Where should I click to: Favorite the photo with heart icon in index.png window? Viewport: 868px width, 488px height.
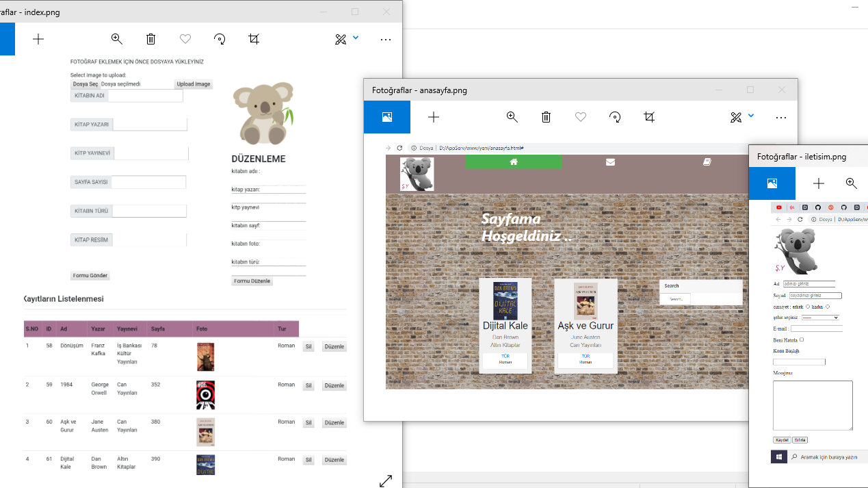point(185,39)
